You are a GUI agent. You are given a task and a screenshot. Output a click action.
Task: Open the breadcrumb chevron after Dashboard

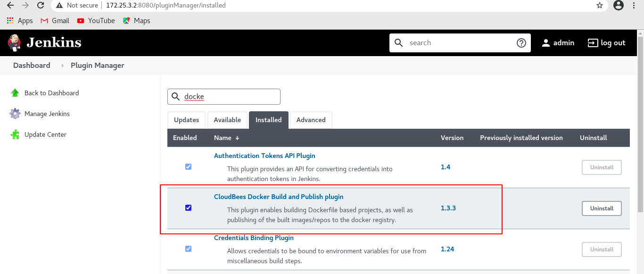tap(62, 66)
